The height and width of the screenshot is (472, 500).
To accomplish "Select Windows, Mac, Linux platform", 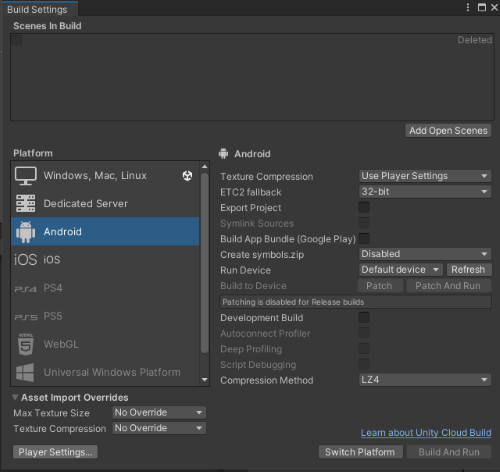I will point(105,176).
